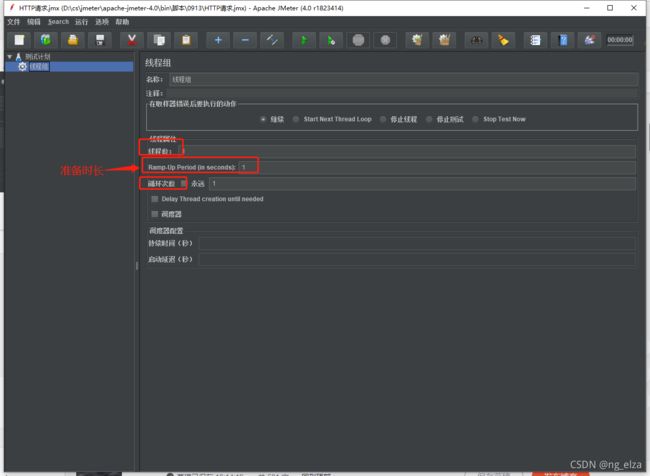Select Start Next Thread Loop option

(296, 119)
